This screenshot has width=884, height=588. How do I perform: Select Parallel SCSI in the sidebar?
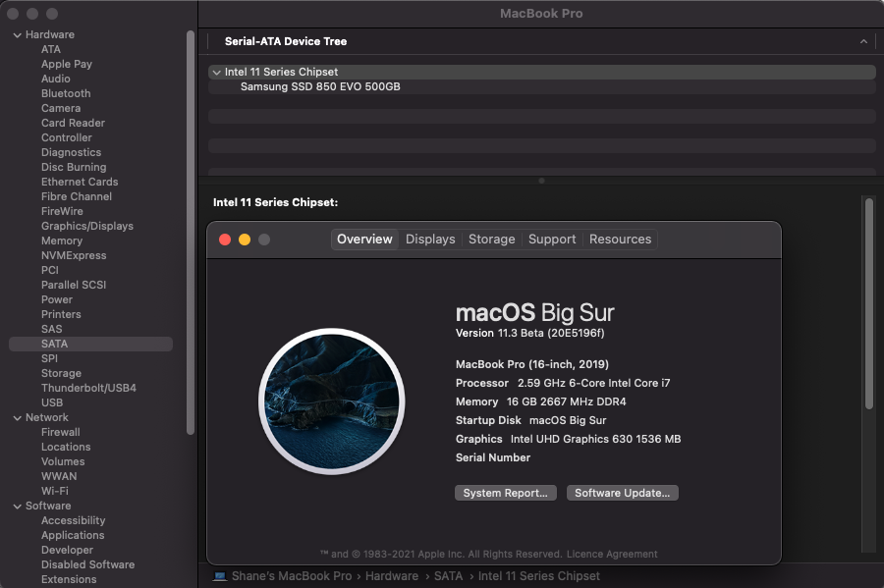74,285
